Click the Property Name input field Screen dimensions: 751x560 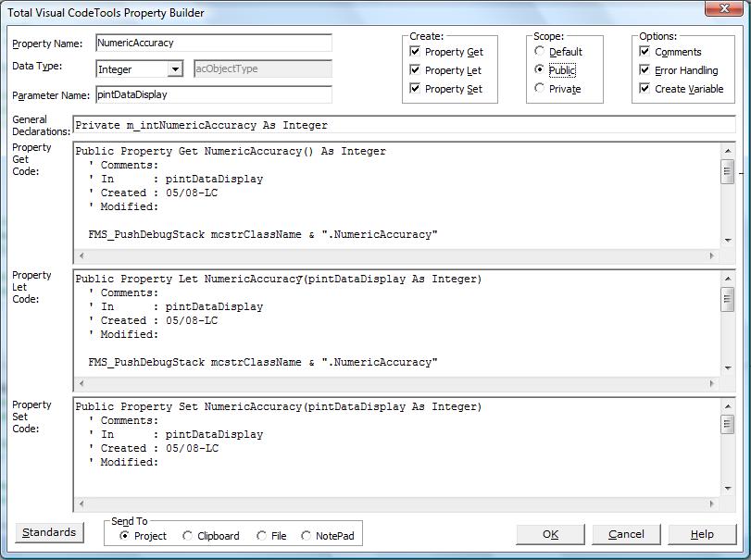click(214, 43)
